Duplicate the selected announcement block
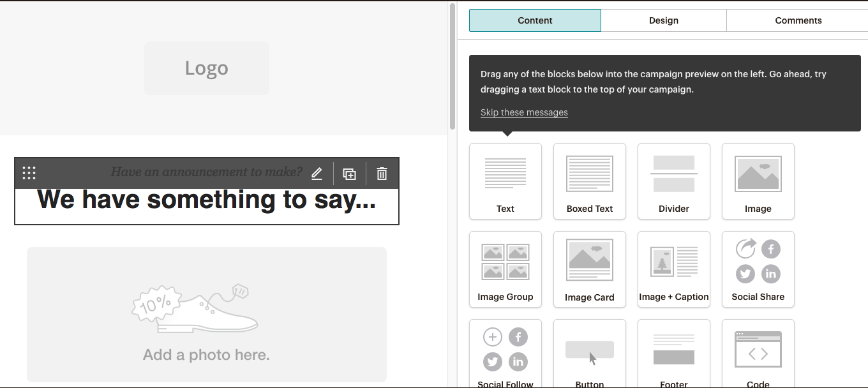The image size is (868, 388). point(349,174)
